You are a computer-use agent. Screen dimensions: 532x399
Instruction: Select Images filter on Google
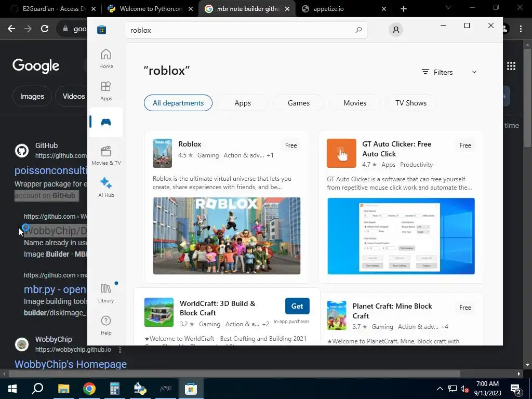click(32, 96)
